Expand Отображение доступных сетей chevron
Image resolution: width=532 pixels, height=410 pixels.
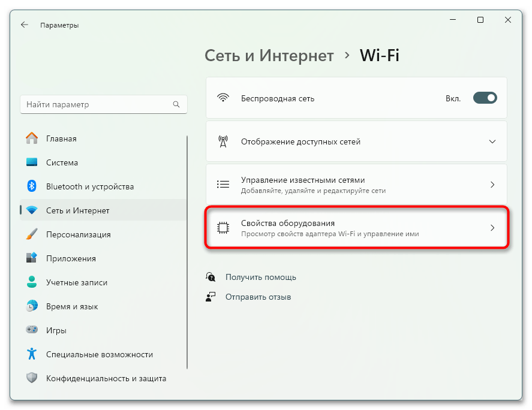492,141
